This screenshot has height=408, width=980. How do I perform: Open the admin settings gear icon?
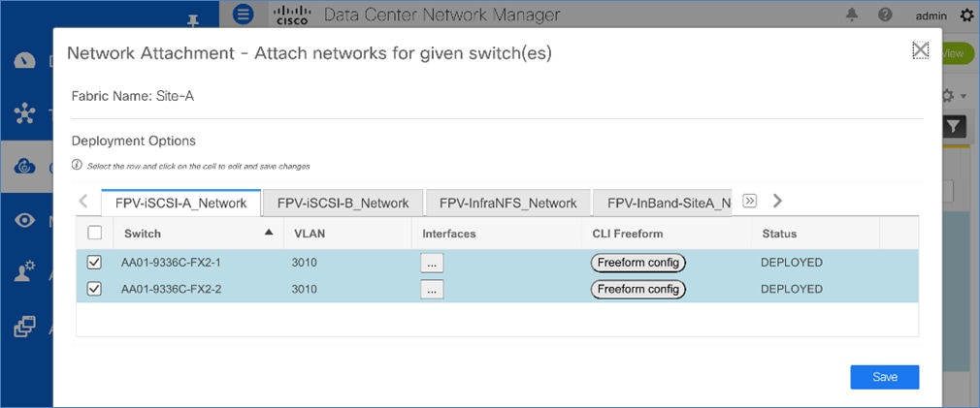coord(966,15)
